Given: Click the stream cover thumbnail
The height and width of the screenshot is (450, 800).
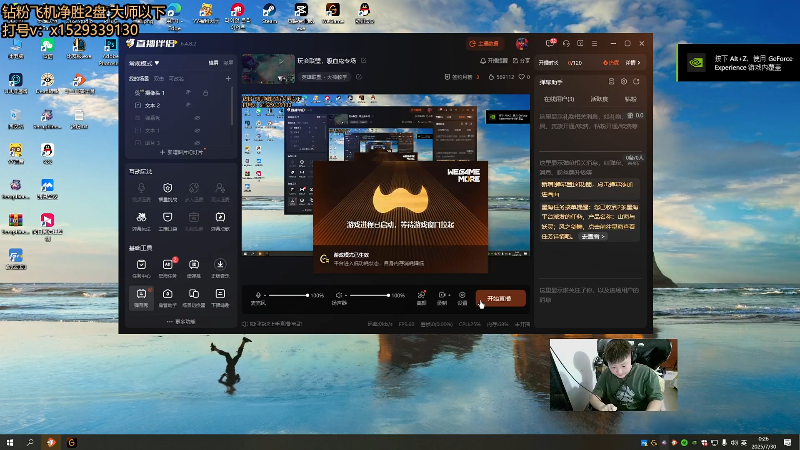Looking at the screenshot, I should click(268, 68).
